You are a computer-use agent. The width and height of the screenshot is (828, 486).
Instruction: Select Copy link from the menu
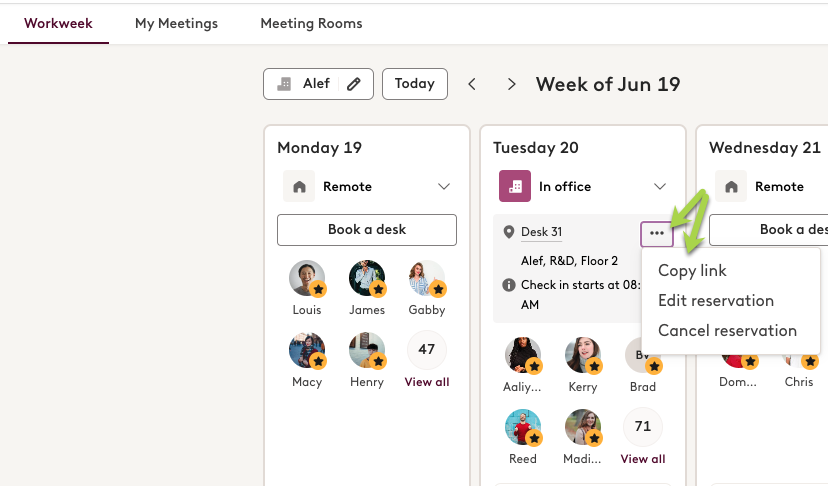coord(692,270)
